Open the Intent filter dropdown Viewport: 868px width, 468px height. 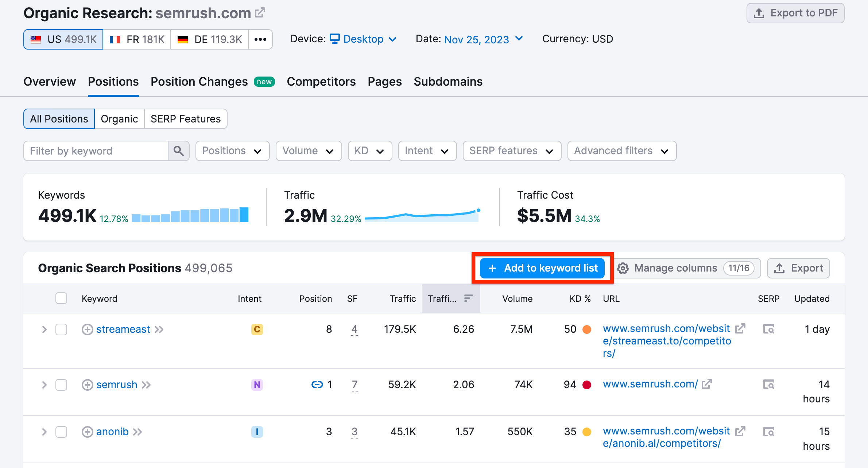[x=427, y=151]
